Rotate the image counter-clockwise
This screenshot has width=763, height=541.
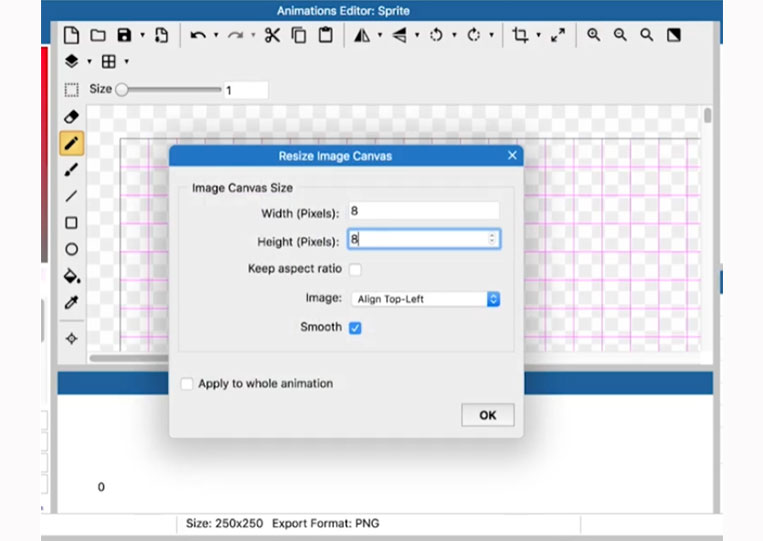coord(436,35)
